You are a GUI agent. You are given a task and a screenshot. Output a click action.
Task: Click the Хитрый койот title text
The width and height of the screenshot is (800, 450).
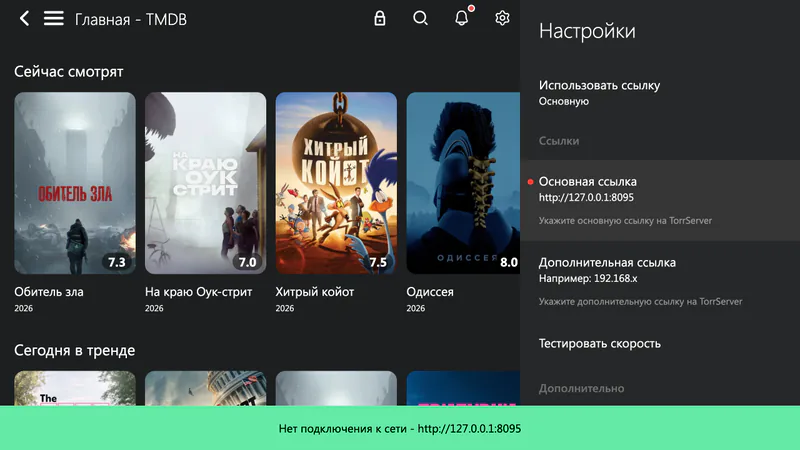pos(315,292)
